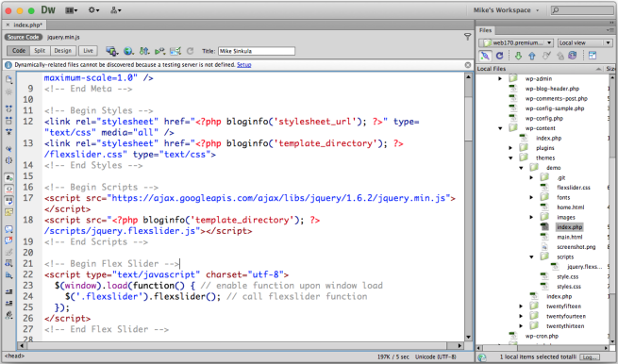This screenshot has width=618, height=364.
Task: Open the Files panel options menu
Action: pyautogui.click(x=610, y=30)
